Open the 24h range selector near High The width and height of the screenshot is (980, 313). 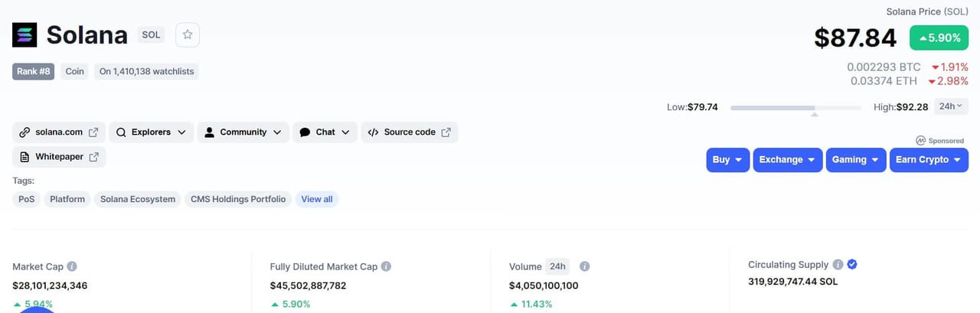[x=951, y=106]
